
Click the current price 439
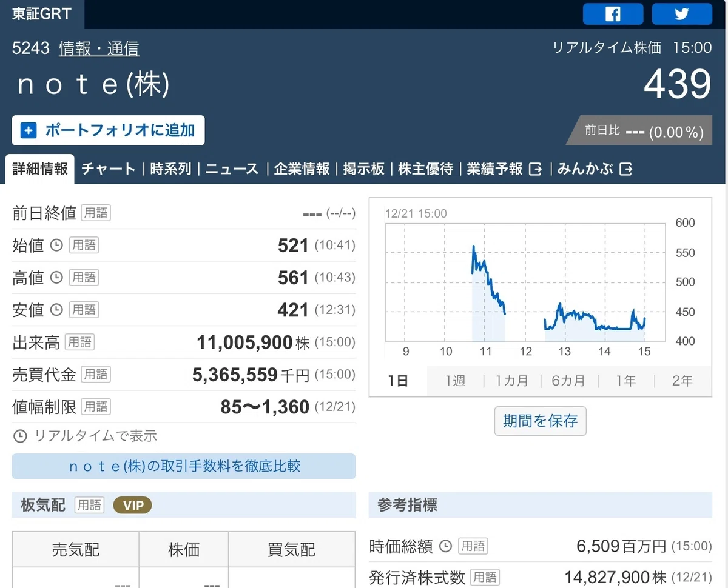(677, 84)
